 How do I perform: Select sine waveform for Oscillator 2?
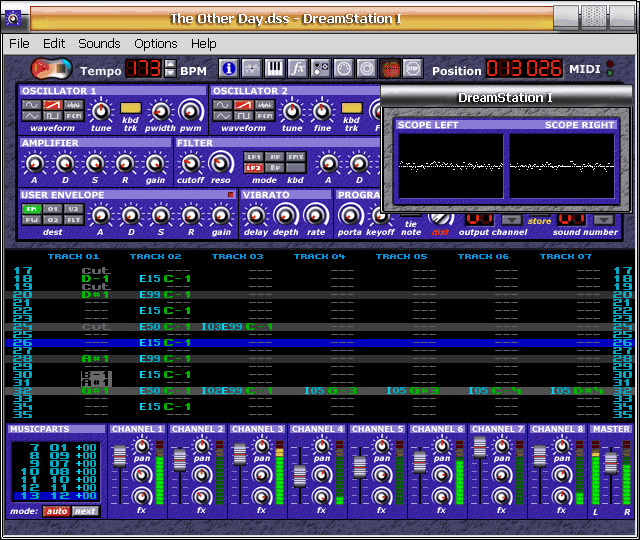coord(222,105)
